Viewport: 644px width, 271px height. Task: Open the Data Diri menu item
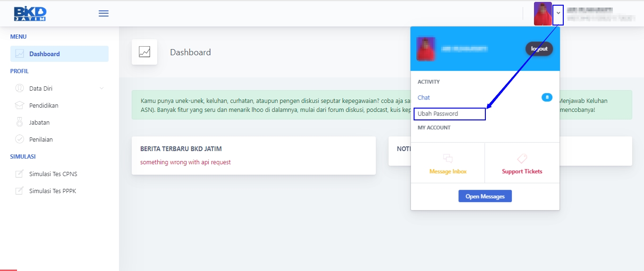(x=41, y=88)
